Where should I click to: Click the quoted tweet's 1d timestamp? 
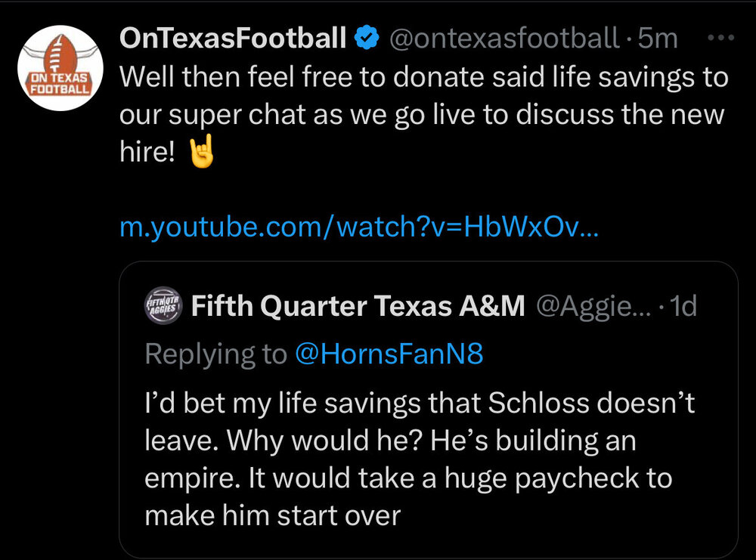(x=683, y=306)
